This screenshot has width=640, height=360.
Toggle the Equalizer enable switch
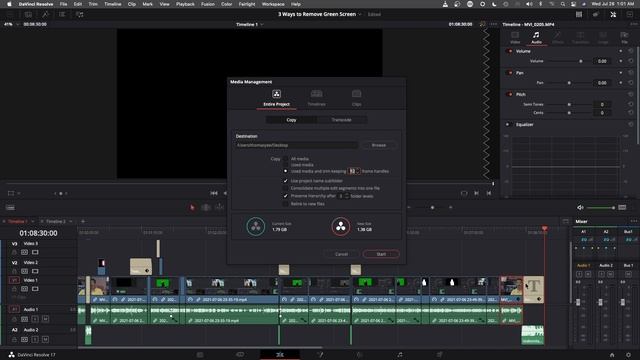(508, 124)
